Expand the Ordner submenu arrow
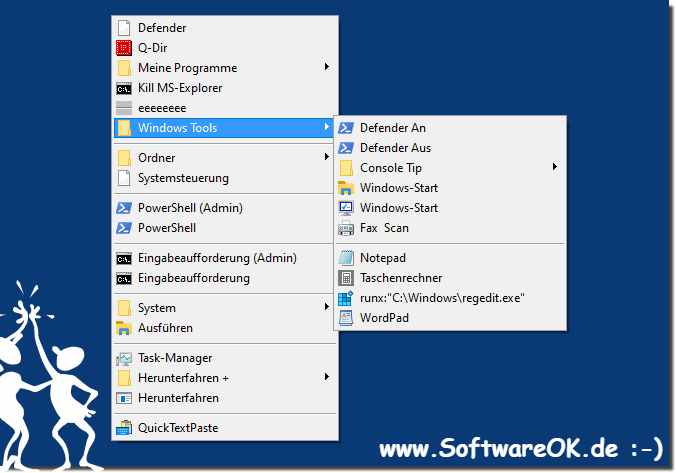The height and width of the screenshot is (473, 676). click(x=327, y=157)
